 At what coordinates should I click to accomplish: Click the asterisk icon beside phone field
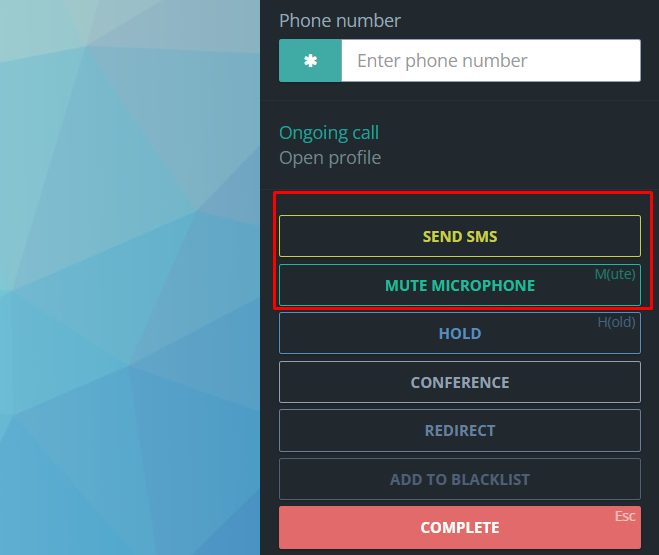(310, 61)
